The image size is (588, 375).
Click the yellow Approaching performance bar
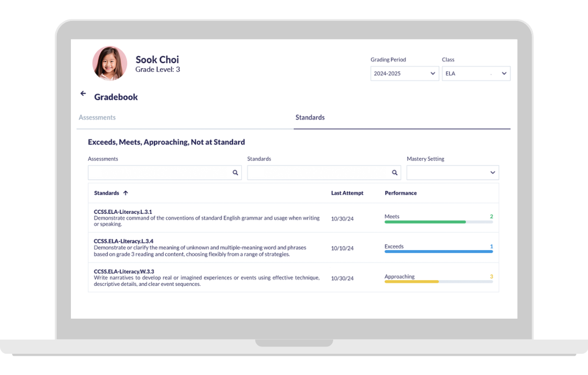(412, 282)
